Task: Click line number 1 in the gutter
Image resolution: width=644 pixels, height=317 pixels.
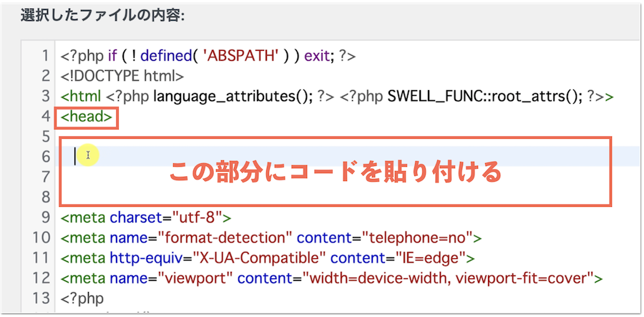Action: 45,56
